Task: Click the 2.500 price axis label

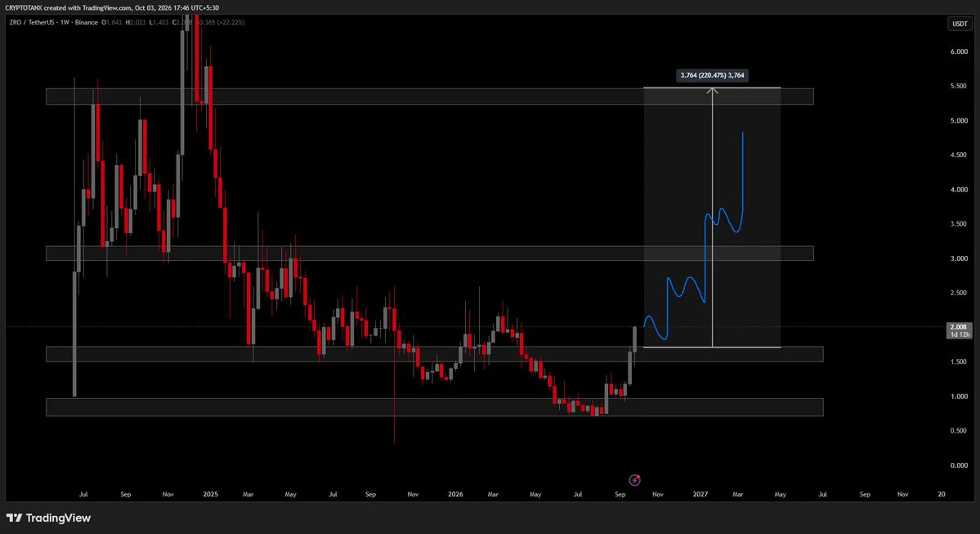Action: click(x=959, y=293)
